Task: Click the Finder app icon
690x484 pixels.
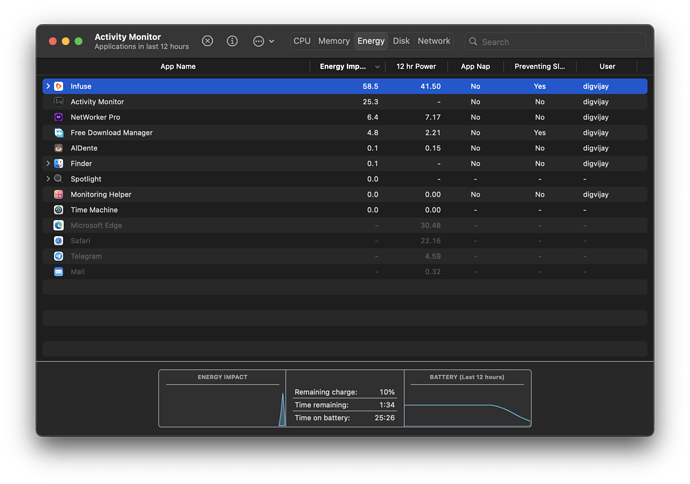Action: (59, 163)
